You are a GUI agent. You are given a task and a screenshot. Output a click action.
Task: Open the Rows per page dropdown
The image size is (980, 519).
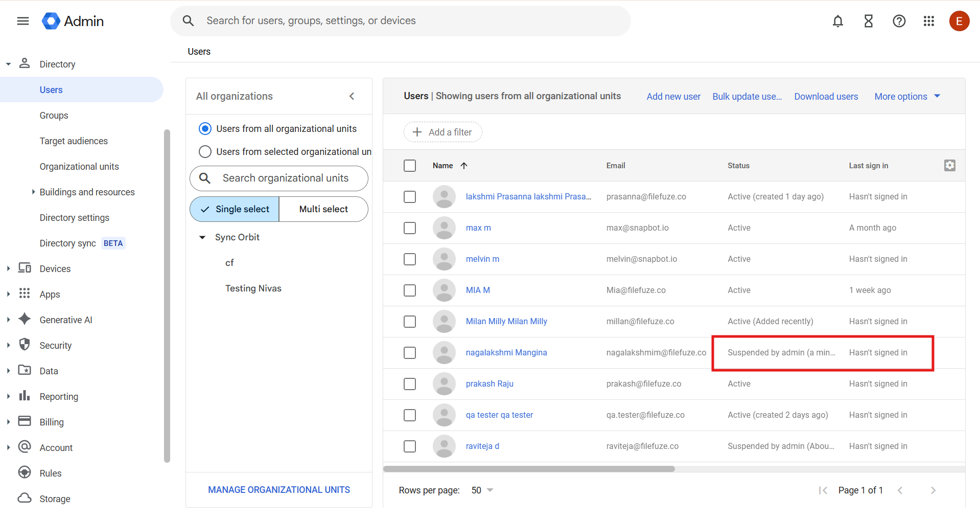pos(482,490)
